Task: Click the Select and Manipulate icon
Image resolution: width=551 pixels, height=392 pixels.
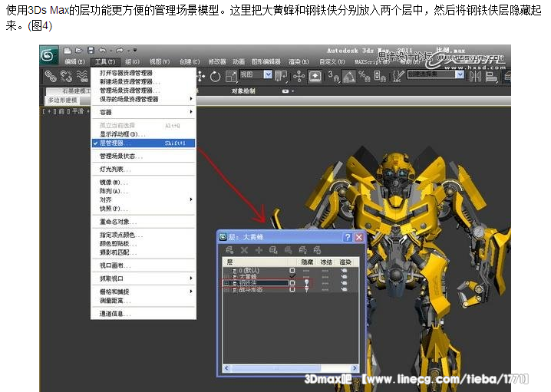Action: (299, 76)
